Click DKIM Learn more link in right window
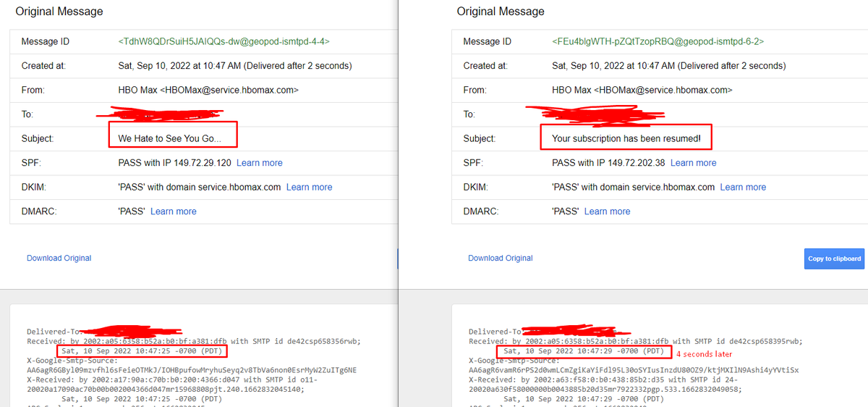 click(x=744, y=187)
